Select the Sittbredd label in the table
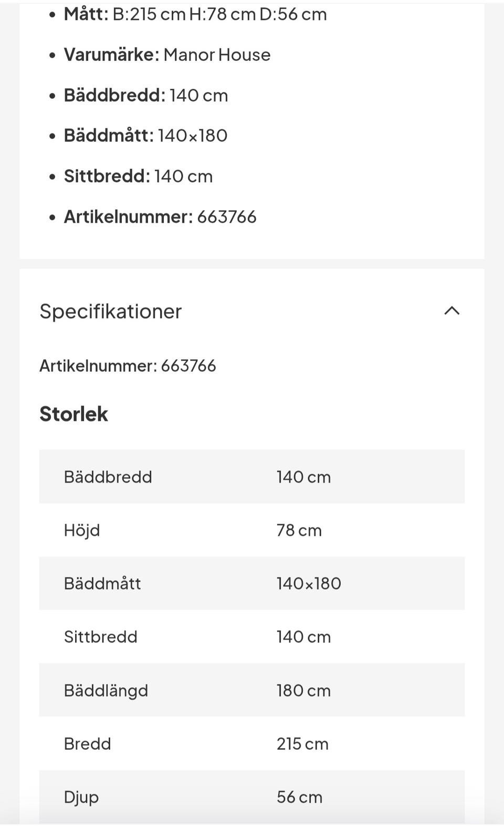Viewport: 504px width, 826px height. [x=100, y=637]
